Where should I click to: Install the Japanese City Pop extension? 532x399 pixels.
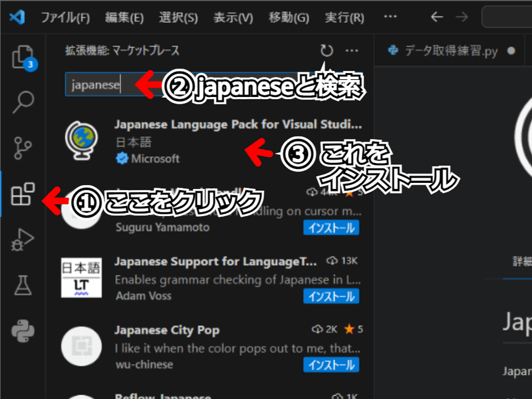click(331, 364)
